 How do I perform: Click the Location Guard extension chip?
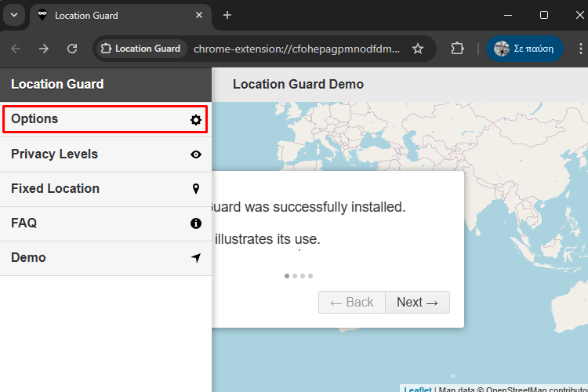pos(142,49)
